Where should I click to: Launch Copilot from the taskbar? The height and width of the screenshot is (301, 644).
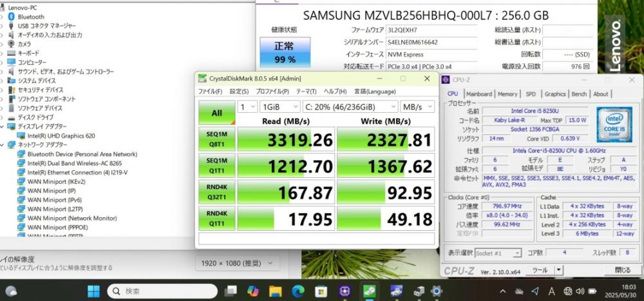coord(253,291)
